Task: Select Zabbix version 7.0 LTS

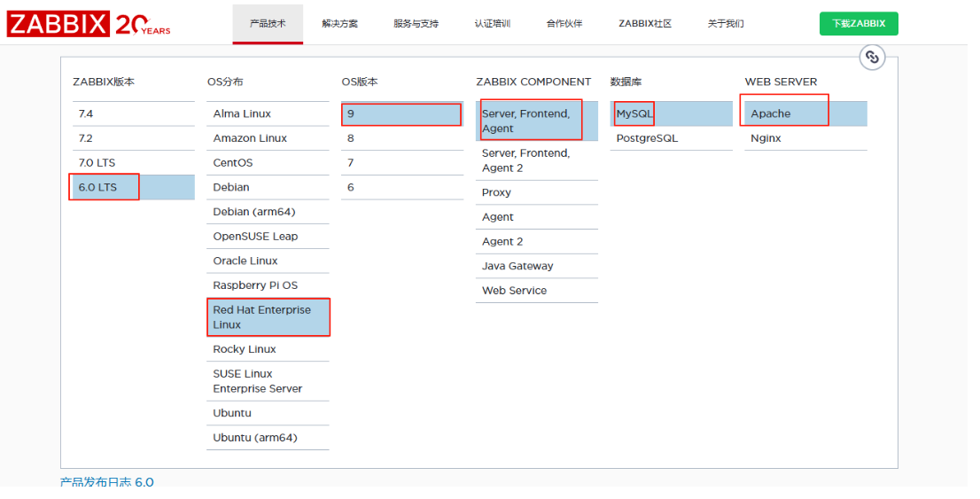Action: coord(134,162)
